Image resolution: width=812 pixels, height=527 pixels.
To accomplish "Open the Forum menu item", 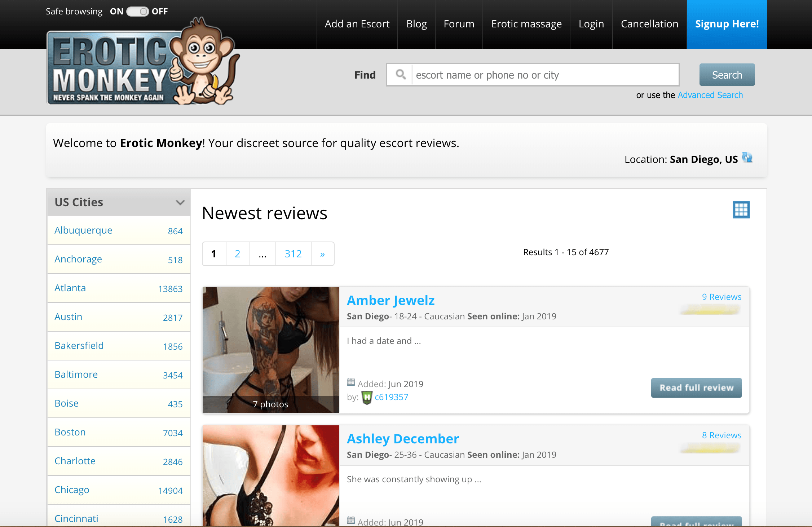I will pyautogui.click(x=458, y=24).
